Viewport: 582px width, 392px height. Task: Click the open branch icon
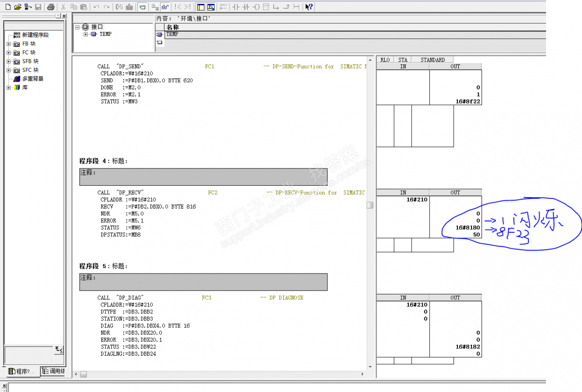pos(276,7)
